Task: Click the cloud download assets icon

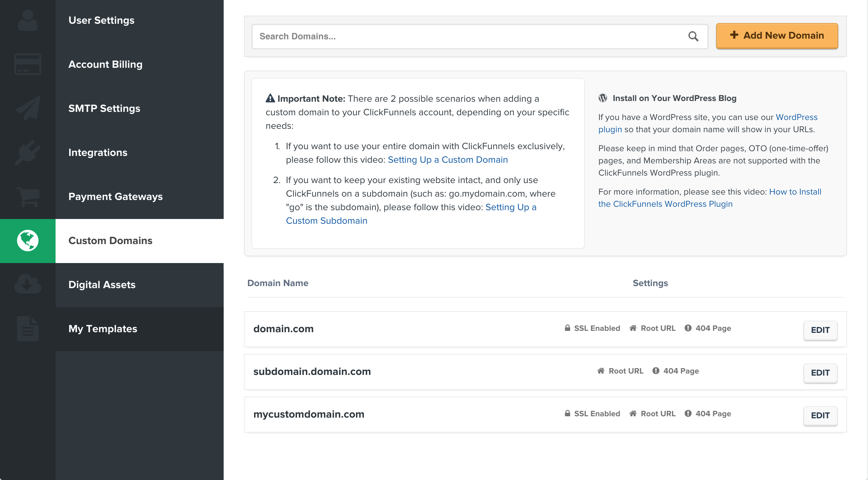Action: pos(28,284)
